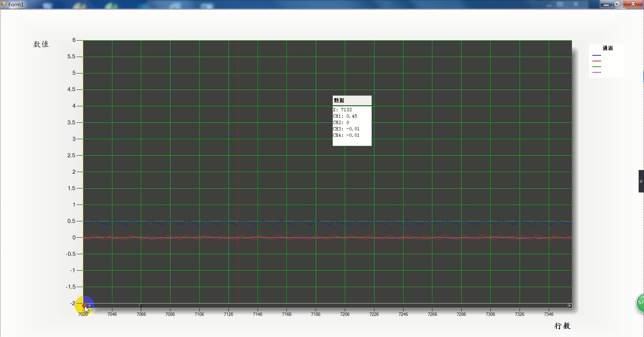The height and width of the screenshot is (337, 644).
Task: Click the dark side tab on right edge
Action: coord(641,181)
